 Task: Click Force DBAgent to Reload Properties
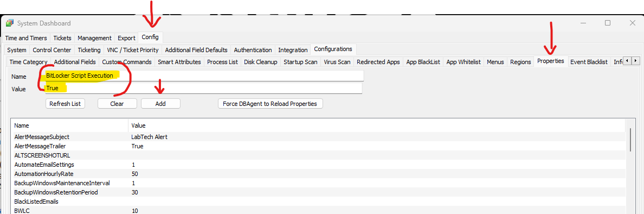click(x=270, y=104)
